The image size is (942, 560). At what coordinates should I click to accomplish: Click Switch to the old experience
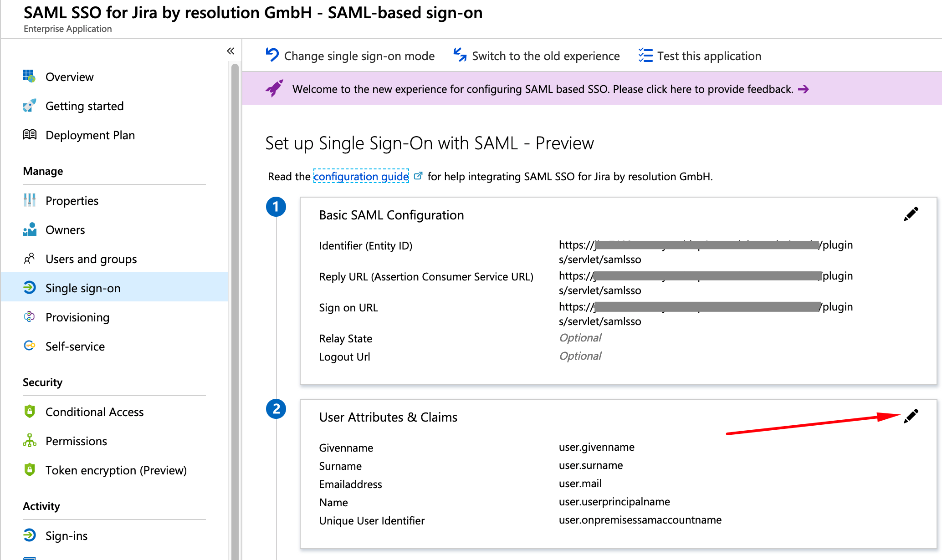[546, 56]
